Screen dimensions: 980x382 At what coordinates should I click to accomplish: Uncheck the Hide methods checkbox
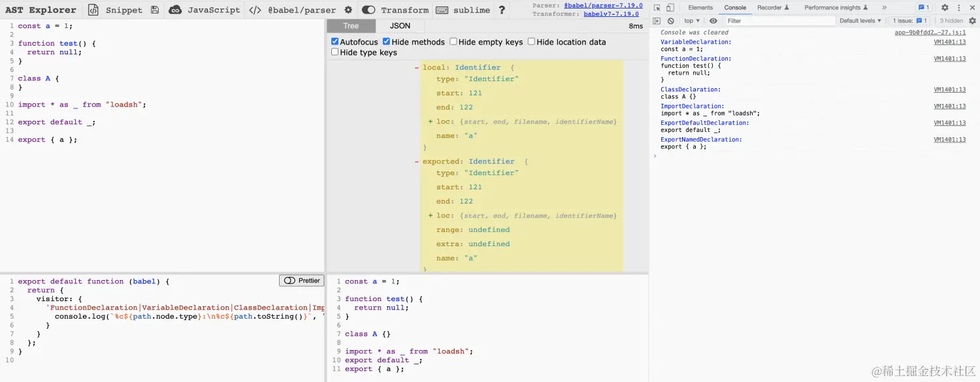pos(387,42)
